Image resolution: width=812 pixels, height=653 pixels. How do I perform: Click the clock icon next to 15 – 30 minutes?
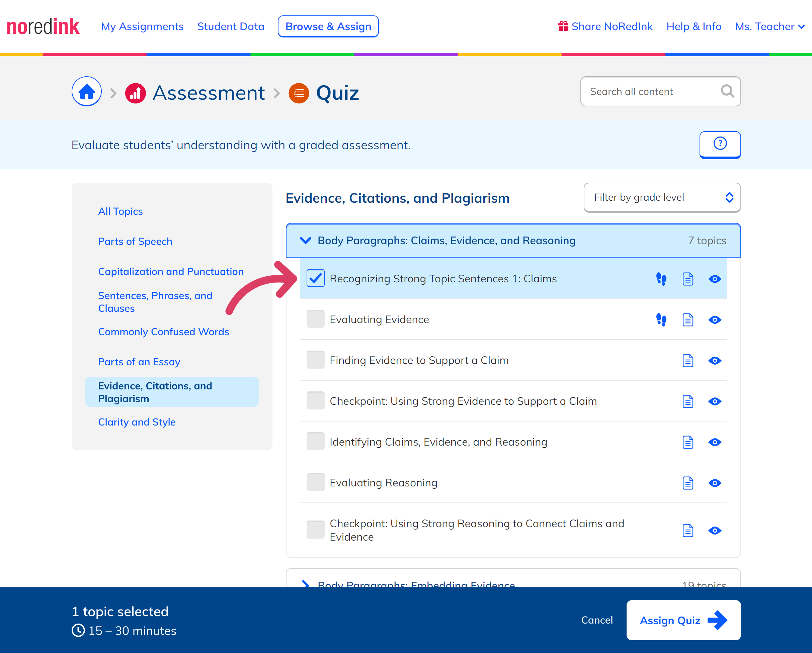(x=78, y=630)
